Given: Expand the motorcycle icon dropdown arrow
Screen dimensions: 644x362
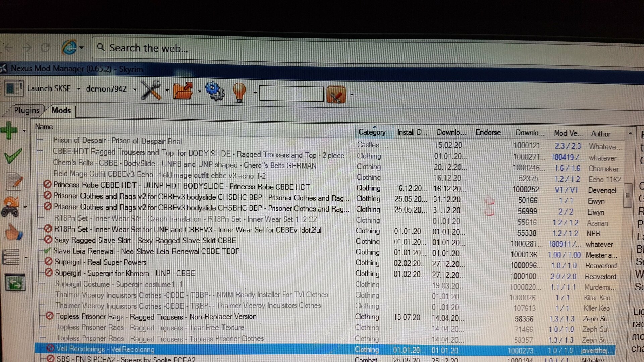Looking at the screenshot, I should coord(25,208).
